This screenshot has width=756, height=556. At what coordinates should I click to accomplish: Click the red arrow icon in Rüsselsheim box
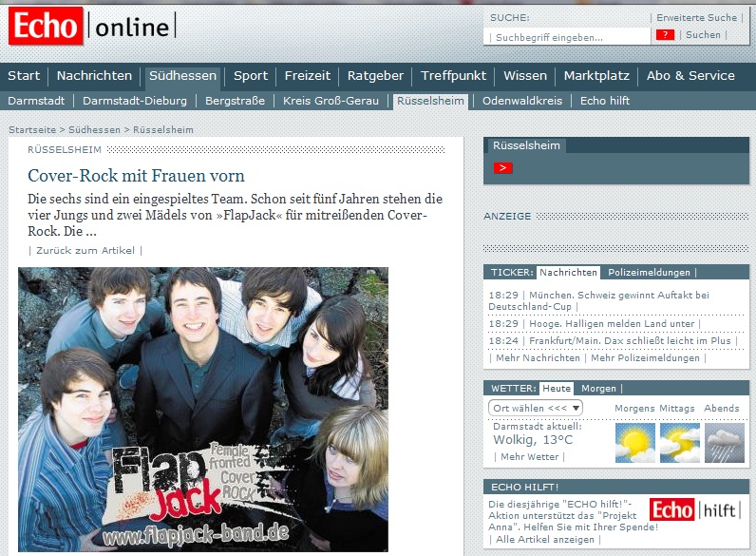click(x=502, y=167)
